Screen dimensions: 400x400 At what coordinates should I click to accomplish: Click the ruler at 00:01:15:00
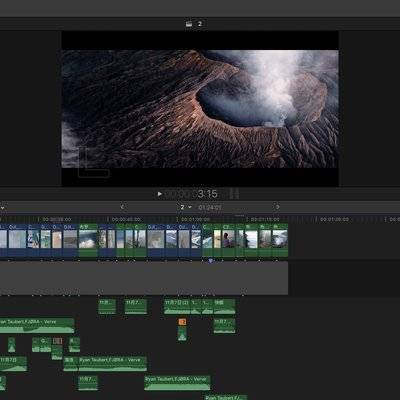[x=265, y=219]
